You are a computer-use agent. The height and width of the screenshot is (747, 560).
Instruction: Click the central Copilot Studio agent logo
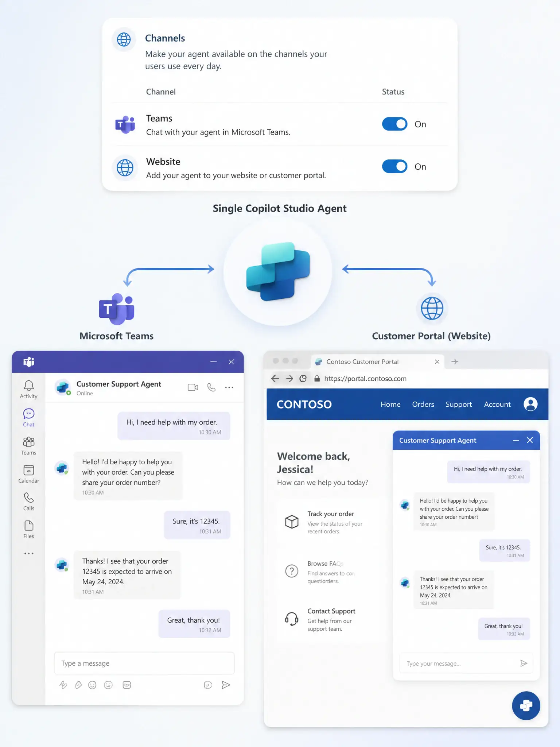(x=278, y=271)
